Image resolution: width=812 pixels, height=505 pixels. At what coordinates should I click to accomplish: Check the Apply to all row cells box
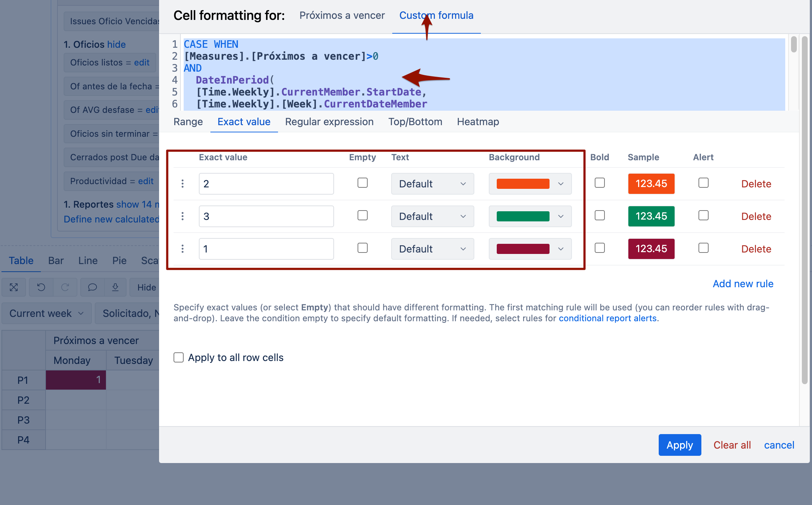(179, 357)
